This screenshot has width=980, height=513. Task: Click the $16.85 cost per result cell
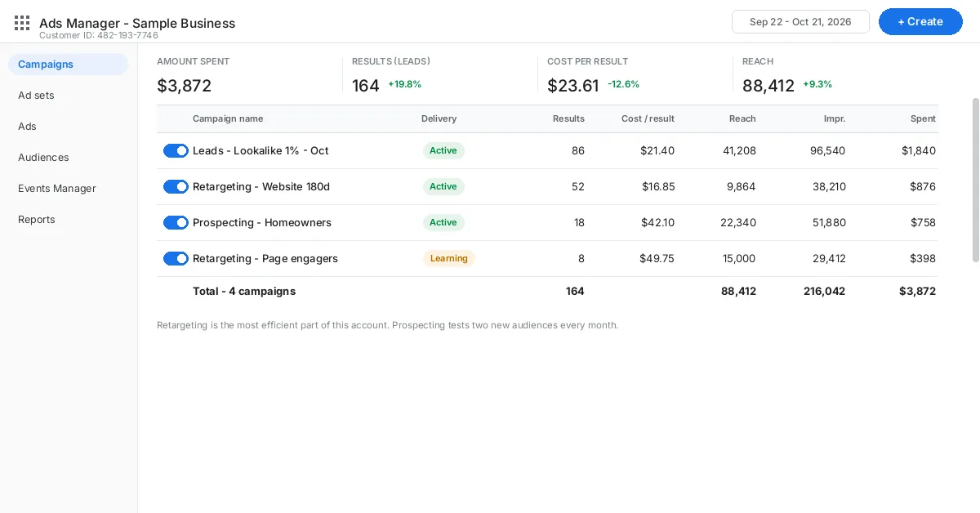click(658, 187)
